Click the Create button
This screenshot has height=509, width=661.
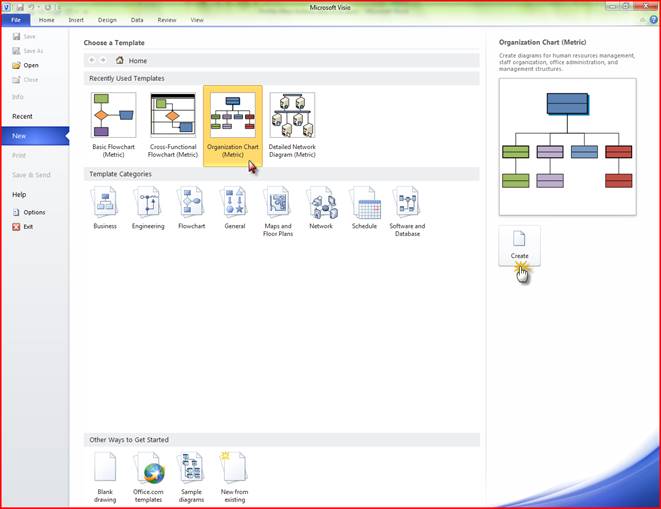click(519, 244)
